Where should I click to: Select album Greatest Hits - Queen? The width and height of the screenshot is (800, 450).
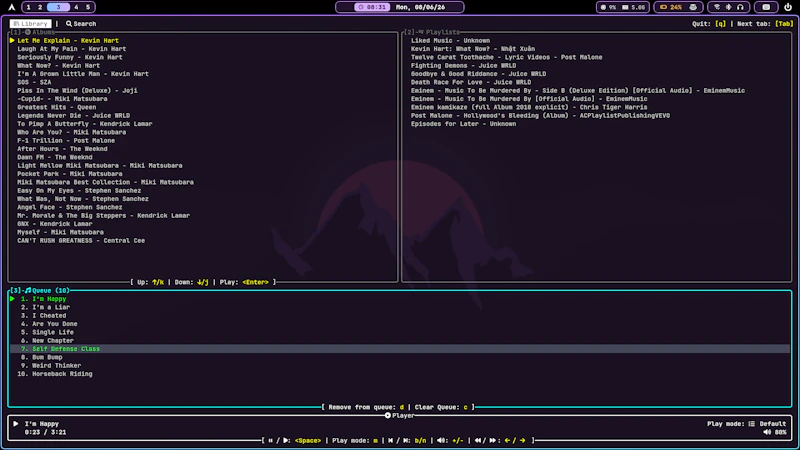pyautogui.click(x=57, y=107)
